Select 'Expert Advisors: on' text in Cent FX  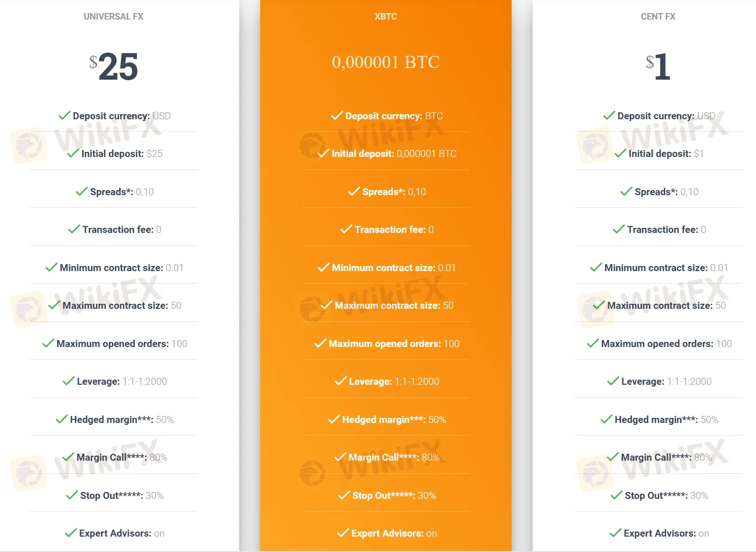(x=667, y=533)
